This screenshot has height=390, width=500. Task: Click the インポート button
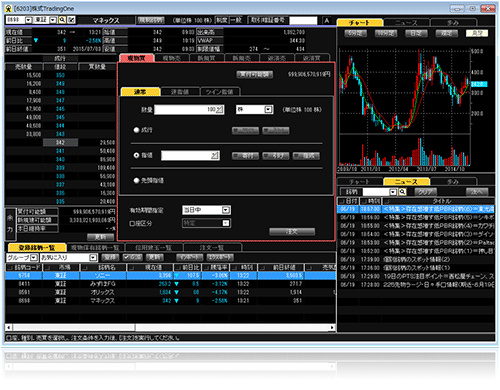189,257
